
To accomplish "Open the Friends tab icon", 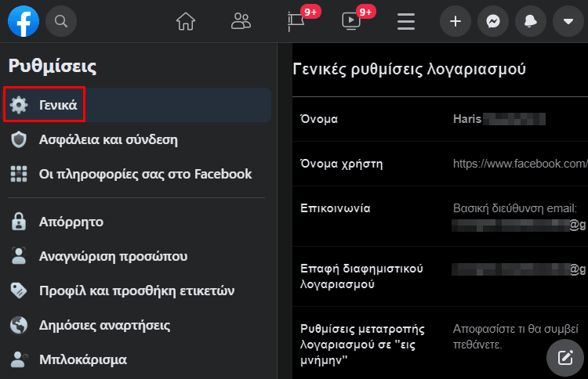I will (241, 21).
